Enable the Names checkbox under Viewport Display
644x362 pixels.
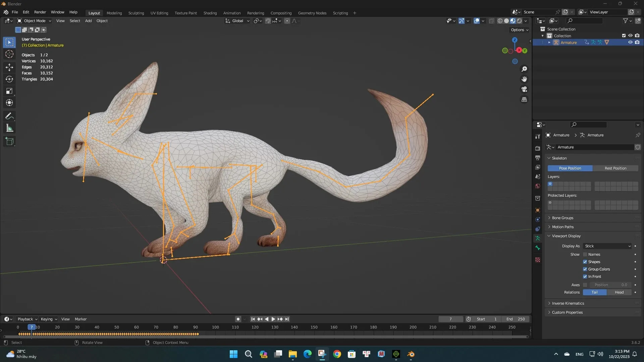585,254
